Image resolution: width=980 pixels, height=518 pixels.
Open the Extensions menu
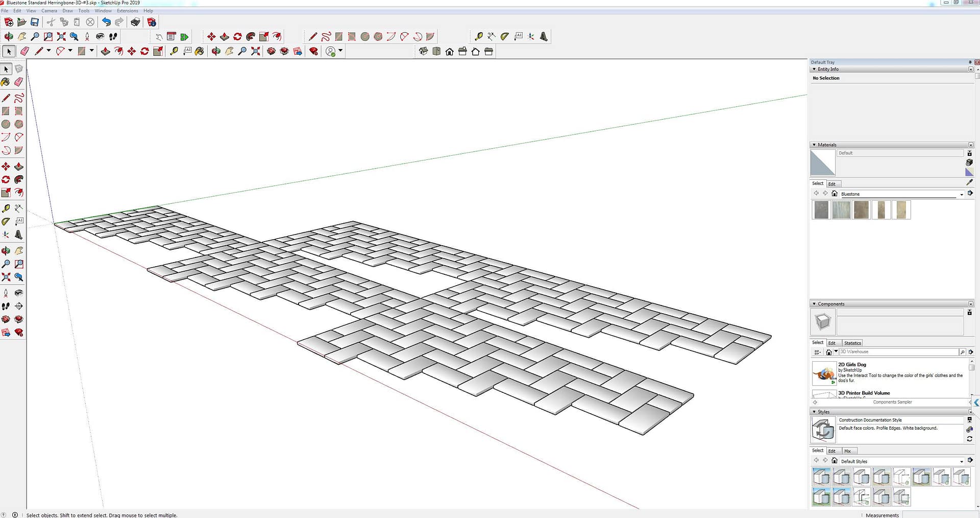pos(127,11)
